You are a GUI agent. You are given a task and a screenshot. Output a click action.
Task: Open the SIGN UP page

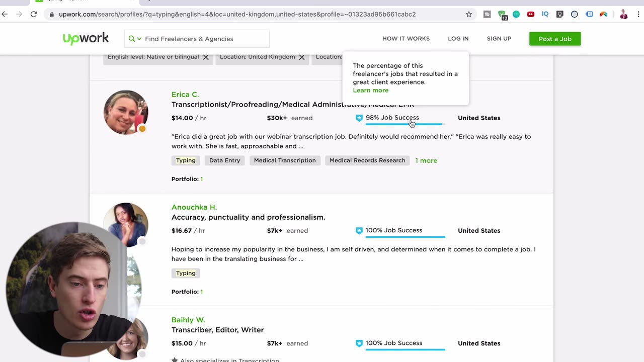(x=499, y=39)
